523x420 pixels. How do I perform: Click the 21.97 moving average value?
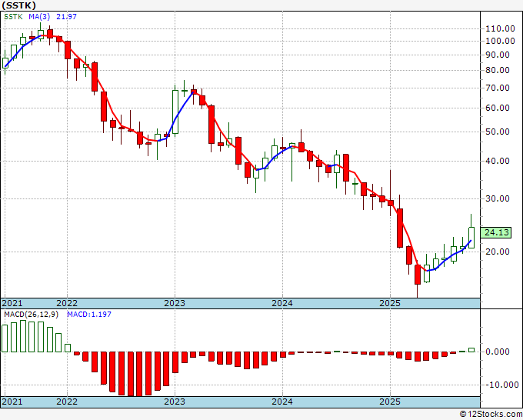click(66, 17)
